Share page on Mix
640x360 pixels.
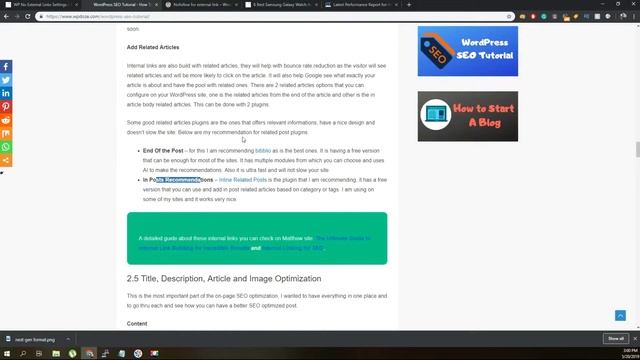[6, 133]
